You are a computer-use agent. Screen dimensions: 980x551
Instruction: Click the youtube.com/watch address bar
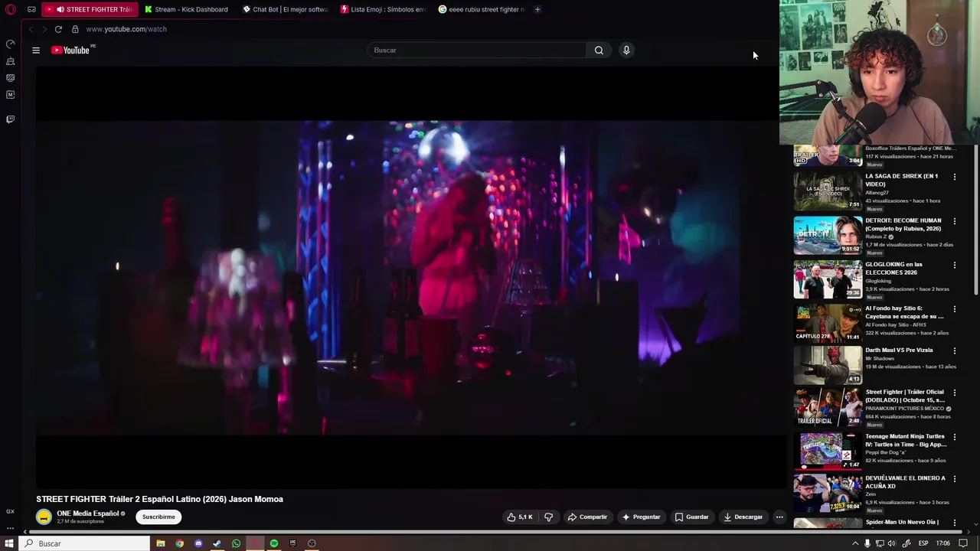126,29
